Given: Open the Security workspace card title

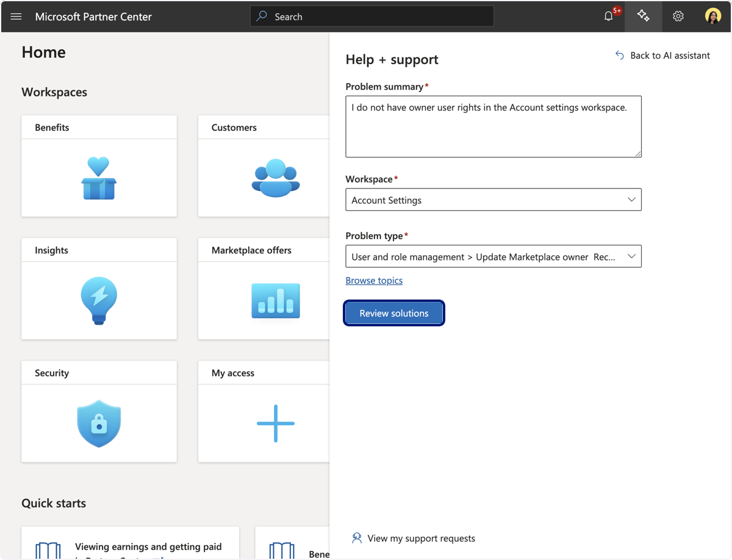Looking at the screenshot, I should tap(52, 373).
